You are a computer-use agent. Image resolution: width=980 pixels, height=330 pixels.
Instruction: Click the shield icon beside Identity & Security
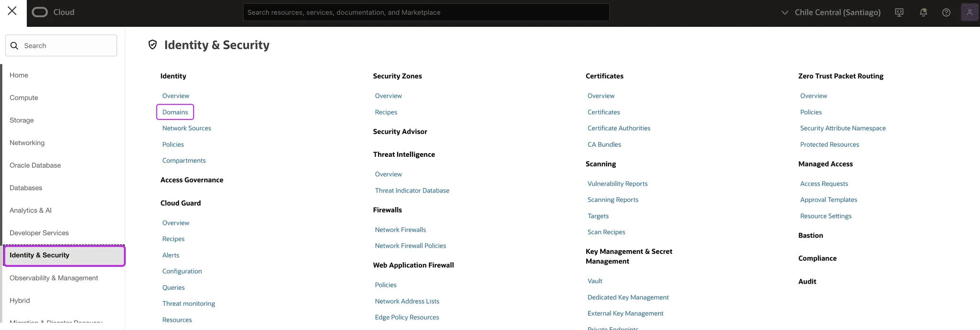click(x=153, y=44)
